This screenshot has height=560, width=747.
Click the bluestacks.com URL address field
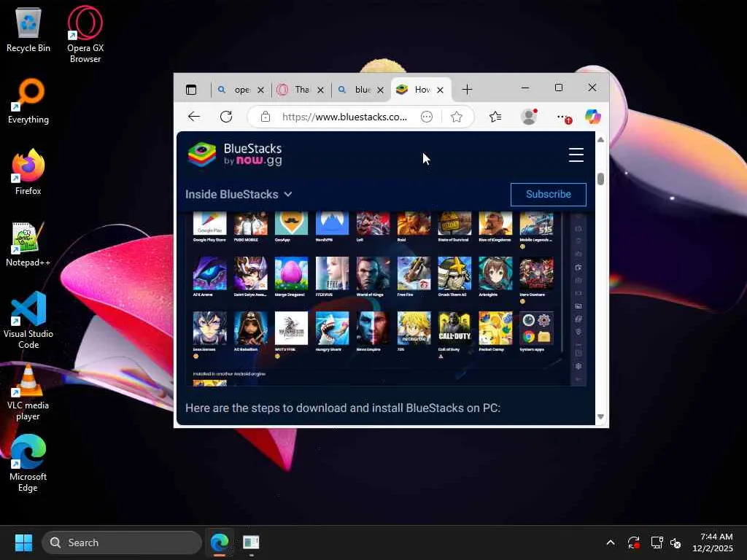click(x=344, y=117)
